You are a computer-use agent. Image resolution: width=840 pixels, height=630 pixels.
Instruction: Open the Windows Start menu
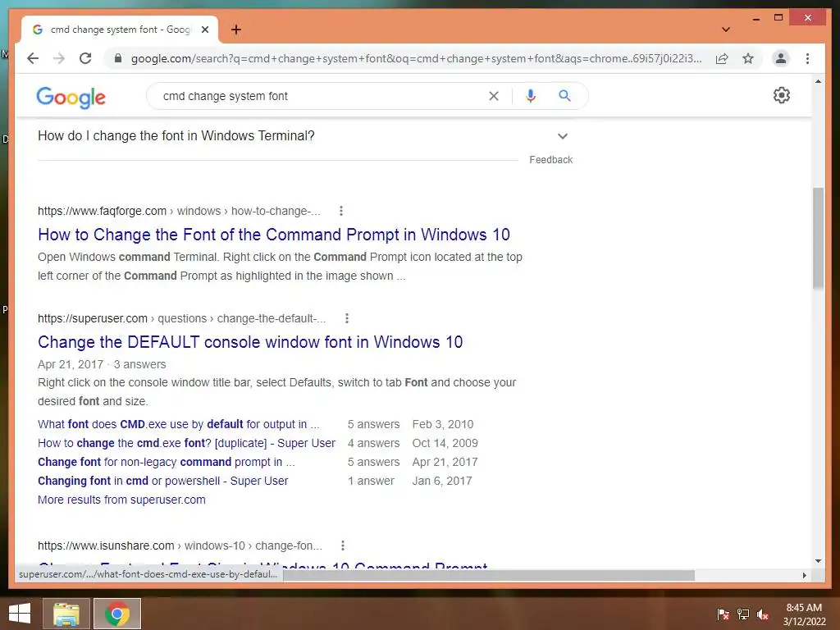(x=20, y=614)
